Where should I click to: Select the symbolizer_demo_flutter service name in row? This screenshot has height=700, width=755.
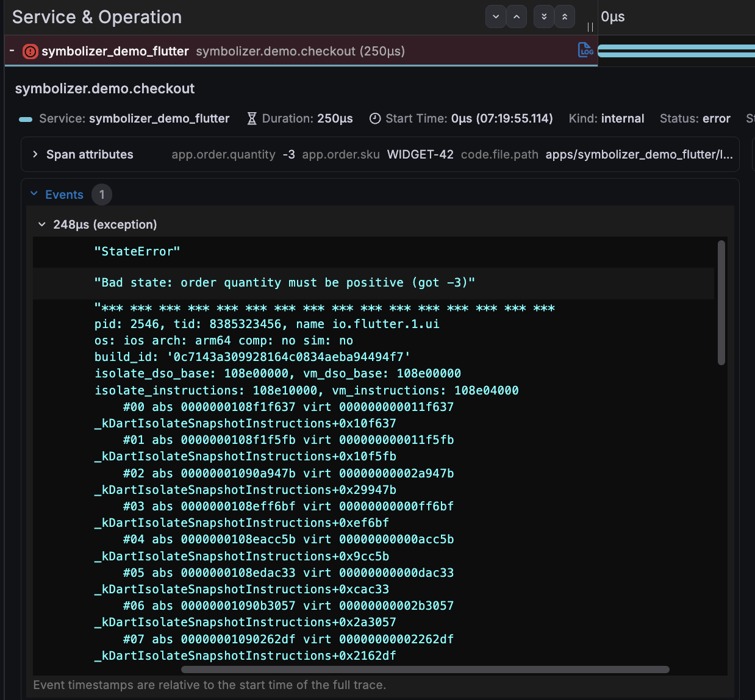pos(115,51)
